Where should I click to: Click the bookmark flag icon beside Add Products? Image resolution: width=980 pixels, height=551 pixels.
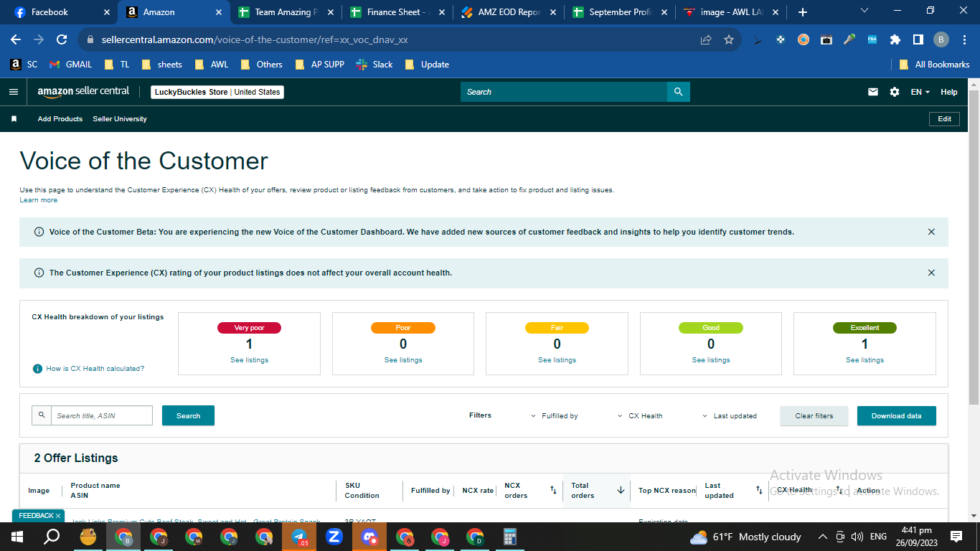(14, 119)
